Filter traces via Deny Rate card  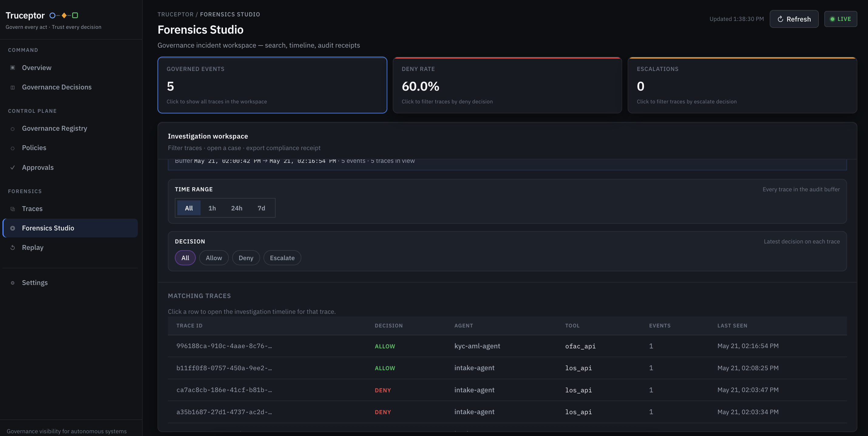click(507, 85)
